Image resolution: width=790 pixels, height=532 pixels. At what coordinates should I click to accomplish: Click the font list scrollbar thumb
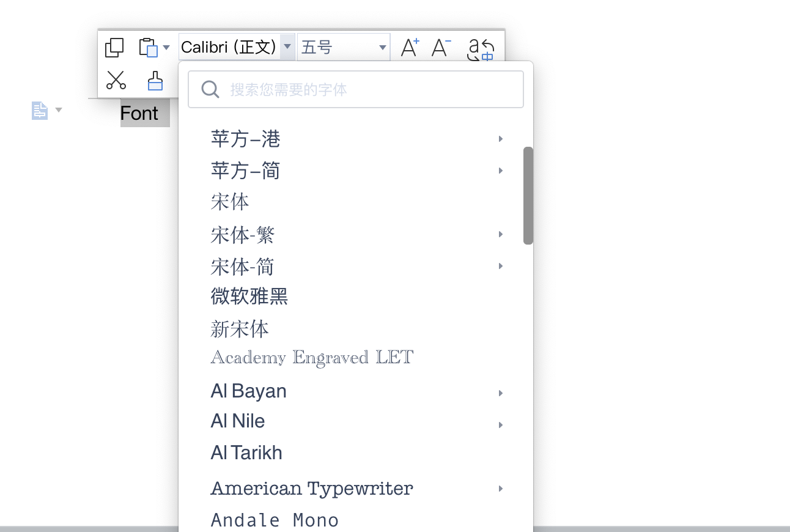click(527, 194)
